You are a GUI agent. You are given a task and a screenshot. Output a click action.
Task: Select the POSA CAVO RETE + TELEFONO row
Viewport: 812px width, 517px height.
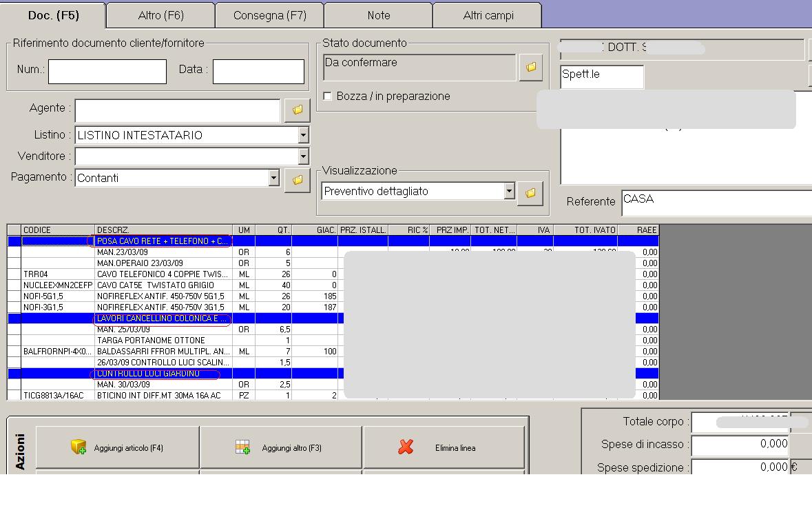pyautogui.click(x=333, y=241)
